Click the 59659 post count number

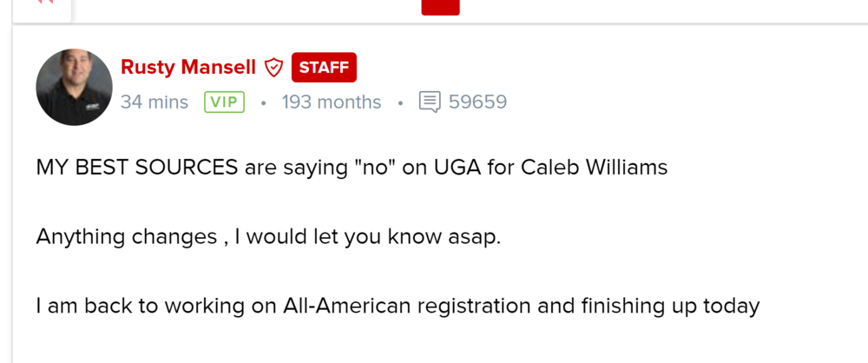(x=477, y=102)
